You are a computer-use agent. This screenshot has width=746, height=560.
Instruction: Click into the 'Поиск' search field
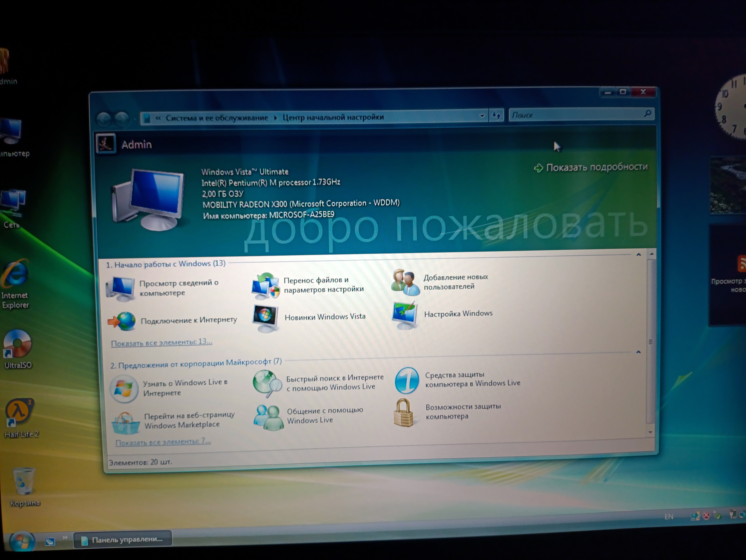tap(573, 115)
